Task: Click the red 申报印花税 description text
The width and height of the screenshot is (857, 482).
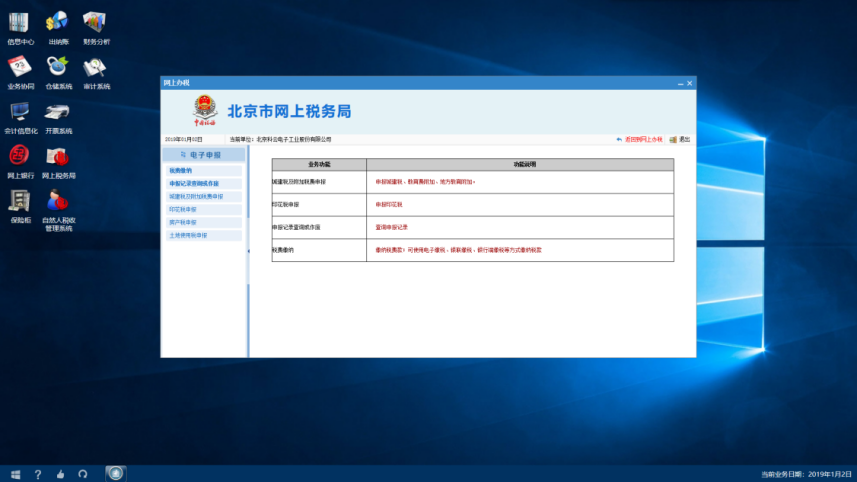Action: coord(389,204)
